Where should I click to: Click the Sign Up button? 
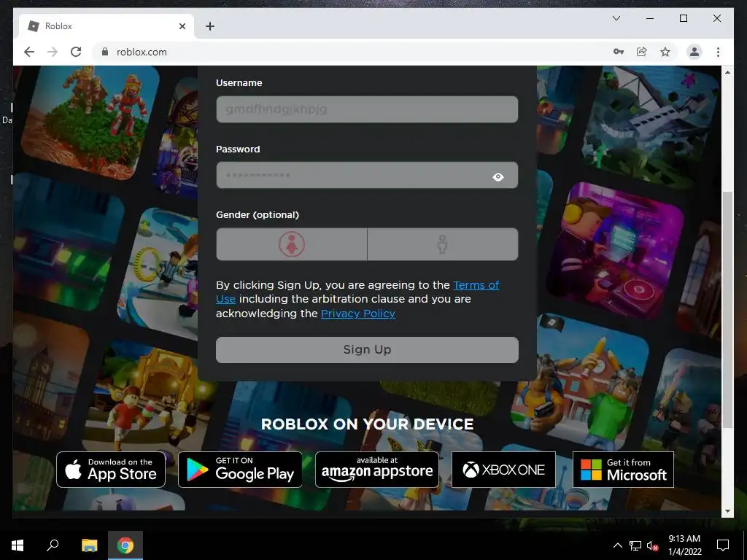pos(367,349)
